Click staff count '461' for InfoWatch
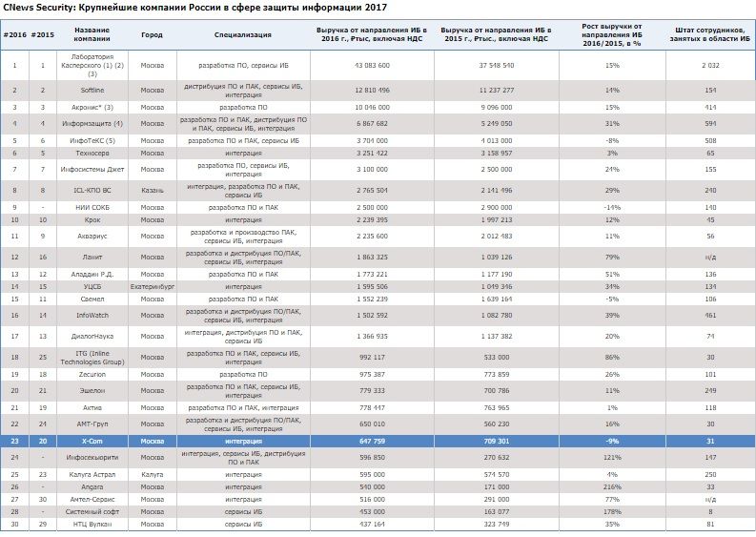756x537 pixels. (x=710, y=315)
